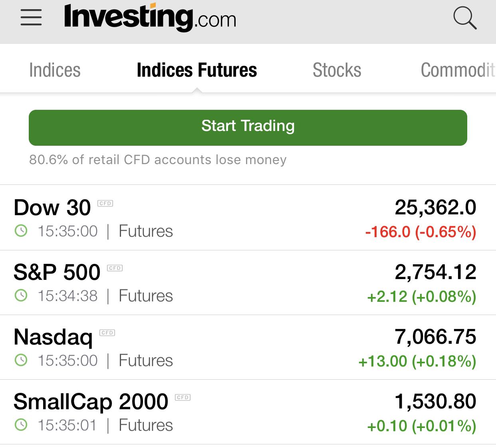Viewport: 496px width, 448px height.
Task: View the Nasdaq futures details
Action: click(x=53, y=337)
